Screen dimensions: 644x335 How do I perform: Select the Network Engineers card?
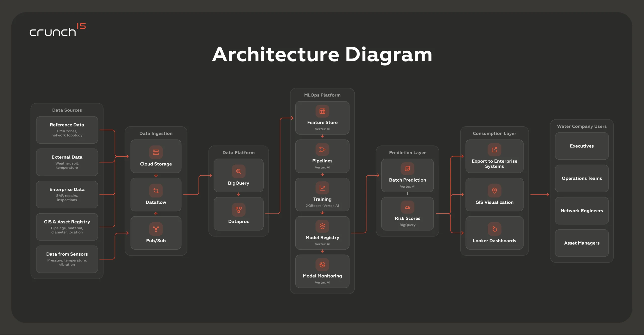582,211
